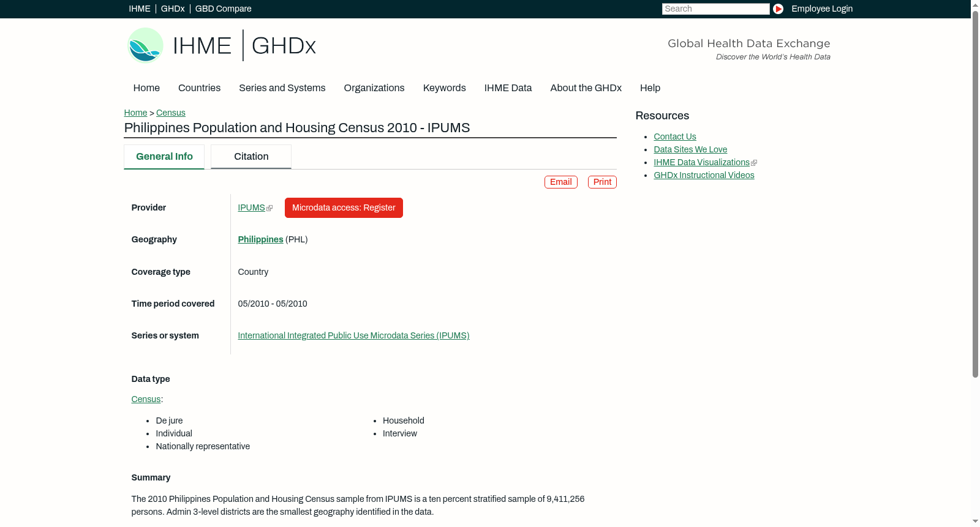Click the Email button
The height and width of the screenshot is (527, 980).
point(560,182)
